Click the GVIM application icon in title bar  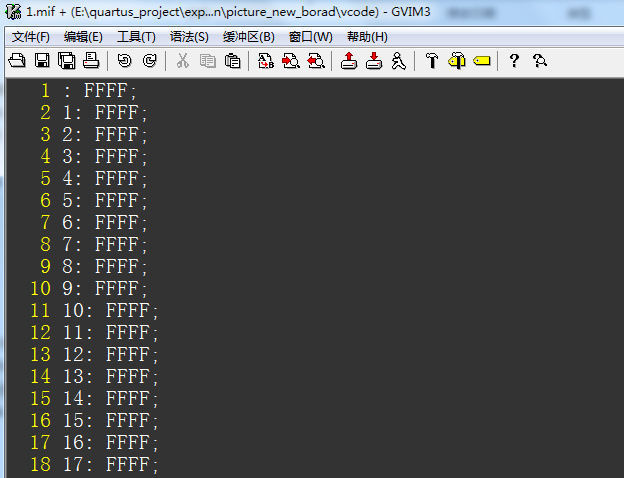13,12
